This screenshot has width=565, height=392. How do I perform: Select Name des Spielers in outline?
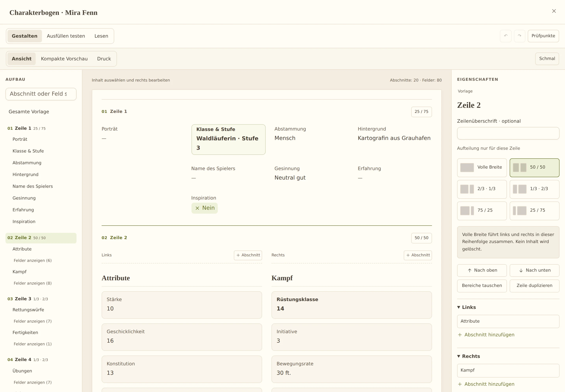[32, 186]
